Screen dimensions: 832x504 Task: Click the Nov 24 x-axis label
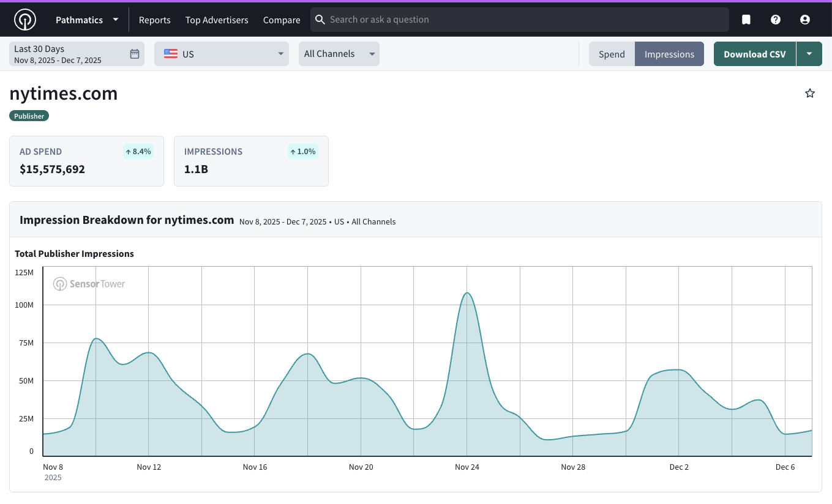click(x=467, y=467)
